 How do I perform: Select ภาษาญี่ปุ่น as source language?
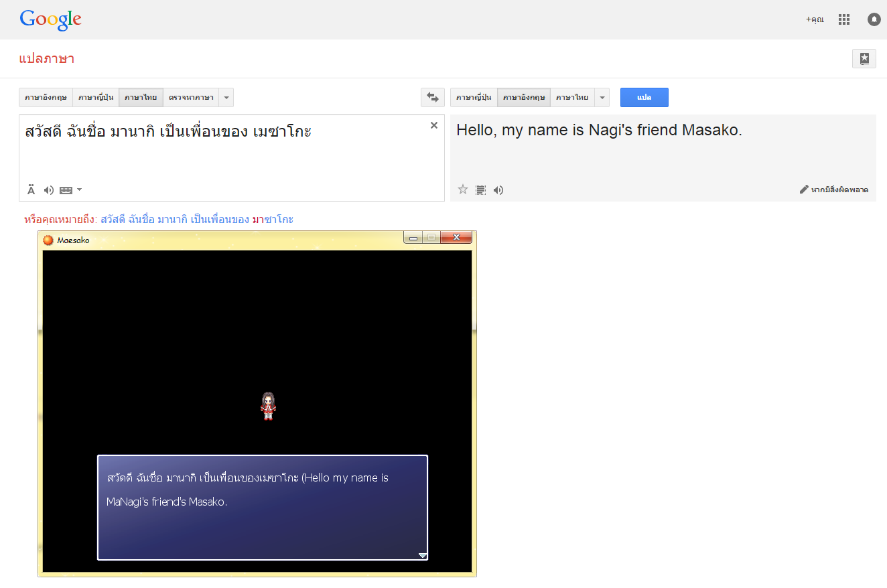pos(96,97)
